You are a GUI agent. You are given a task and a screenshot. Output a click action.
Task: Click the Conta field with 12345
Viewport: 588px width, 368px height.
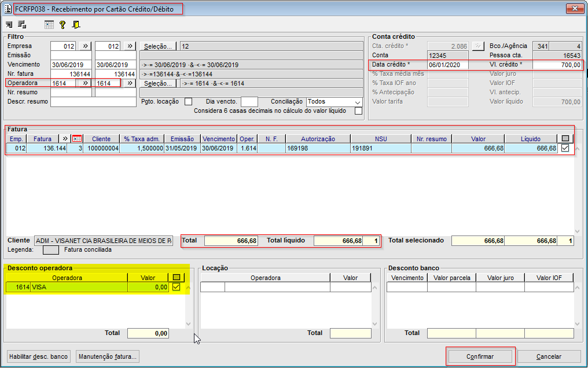(x=448, y=55)
